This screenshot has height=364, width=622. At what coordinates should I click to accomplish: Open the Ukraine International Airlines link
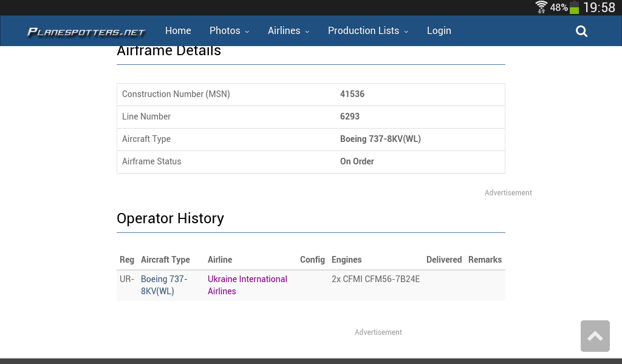coord(247,285)
